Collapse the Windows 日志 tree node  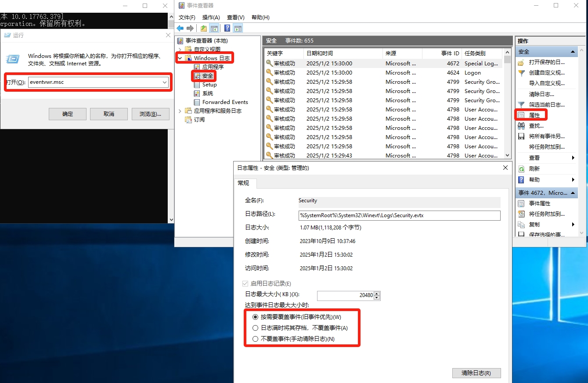point(179,57)
